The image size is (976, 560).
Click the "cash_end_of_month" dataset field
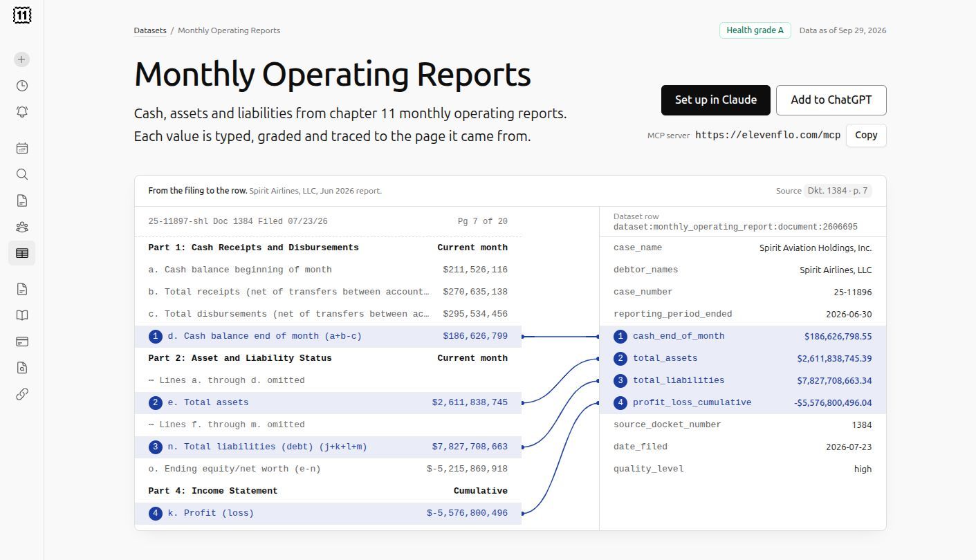743,337
